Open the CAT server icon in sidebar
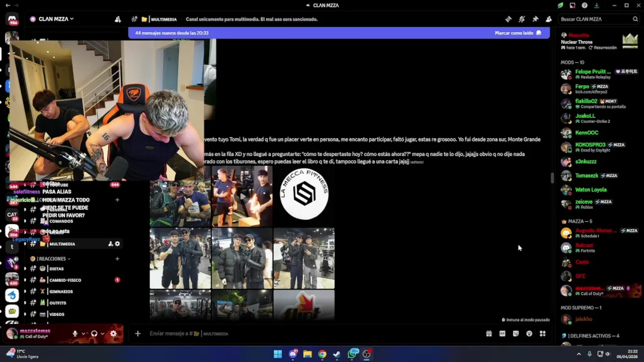 (x=12, y=215)
